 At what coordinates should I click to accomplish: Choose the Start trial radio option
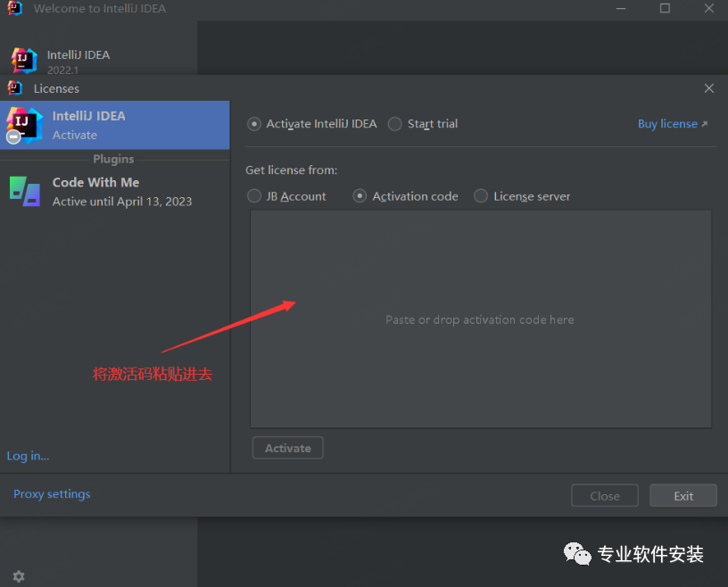pyautogui.click(x=395, y=124)
